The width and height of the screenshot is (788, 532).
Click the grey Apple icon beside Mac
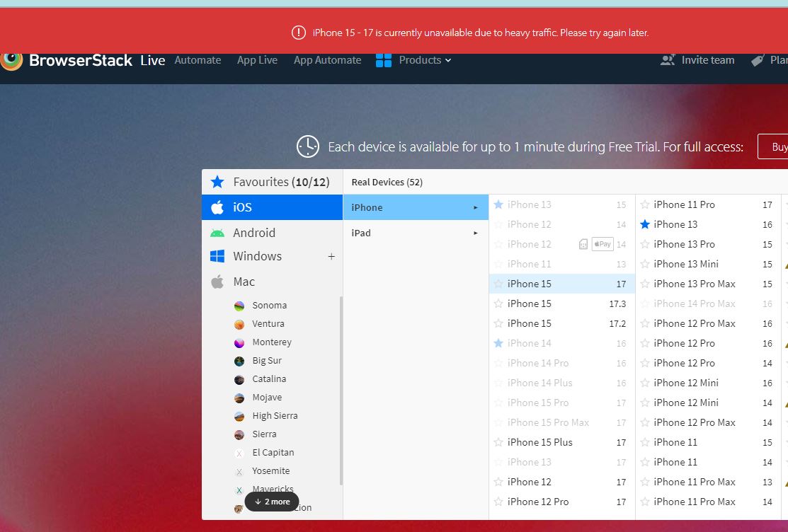[217, 282]
